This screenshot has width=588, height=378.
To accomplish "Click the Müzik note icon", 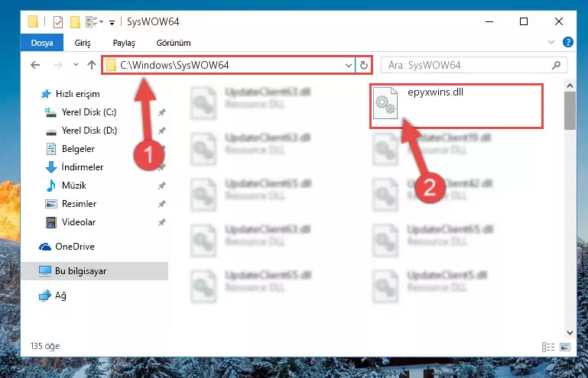I will [51, 186].
